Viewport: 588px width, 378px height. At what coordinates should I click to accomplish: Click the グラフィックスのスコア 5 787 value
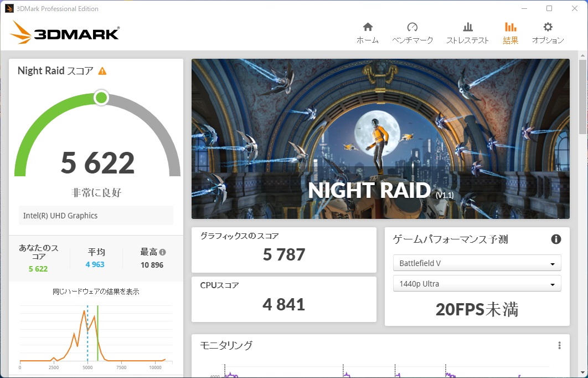pyautogui.click(x=284, y=255)
